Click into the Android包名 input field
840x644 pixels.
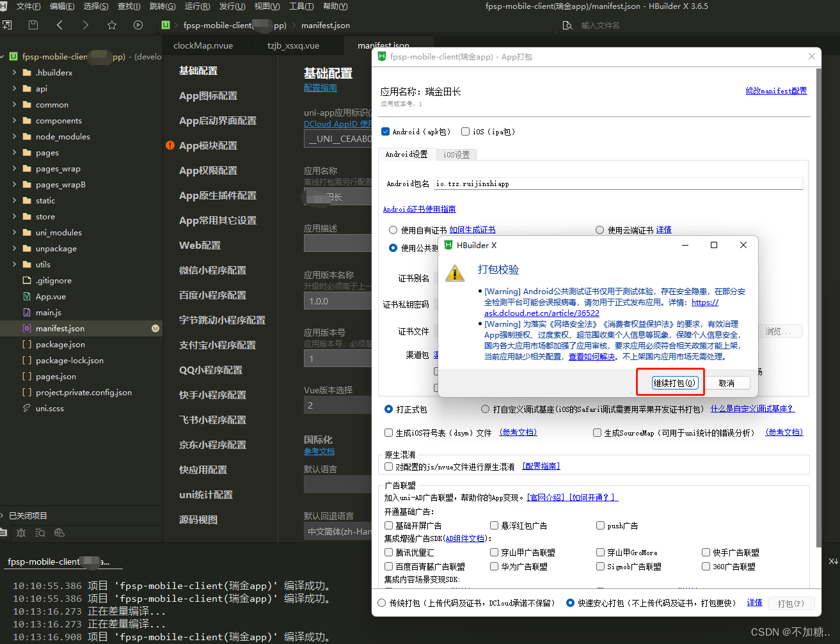(x=618, y=184)
